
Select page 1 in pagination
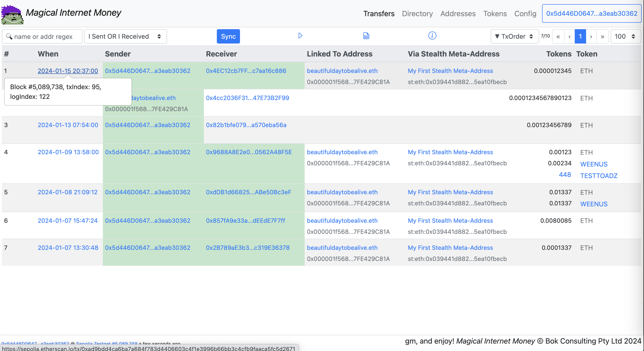click(x=580, y=37)
